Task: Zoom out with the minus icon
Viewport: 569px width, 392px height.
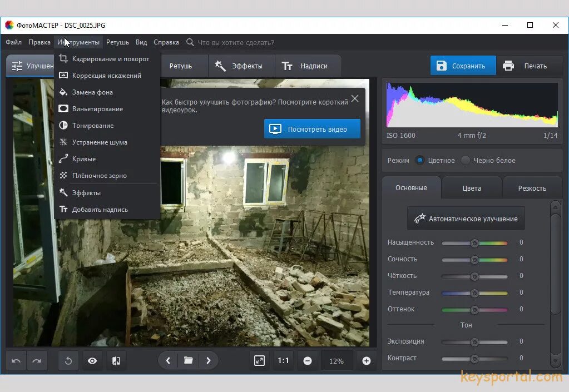Action: pyautogui.click(x=308, y=361)
